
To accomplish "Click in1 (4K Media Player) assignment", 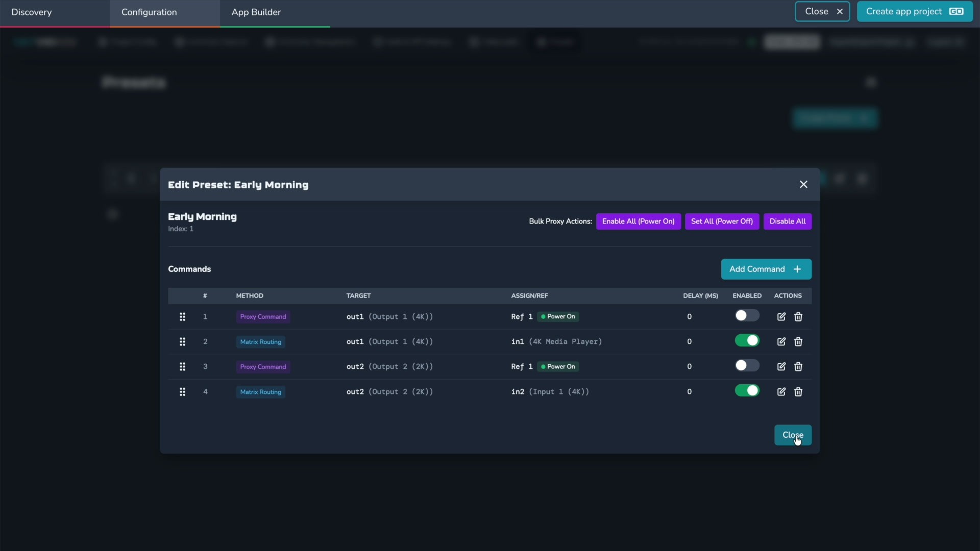I will (x=556, y=342).
